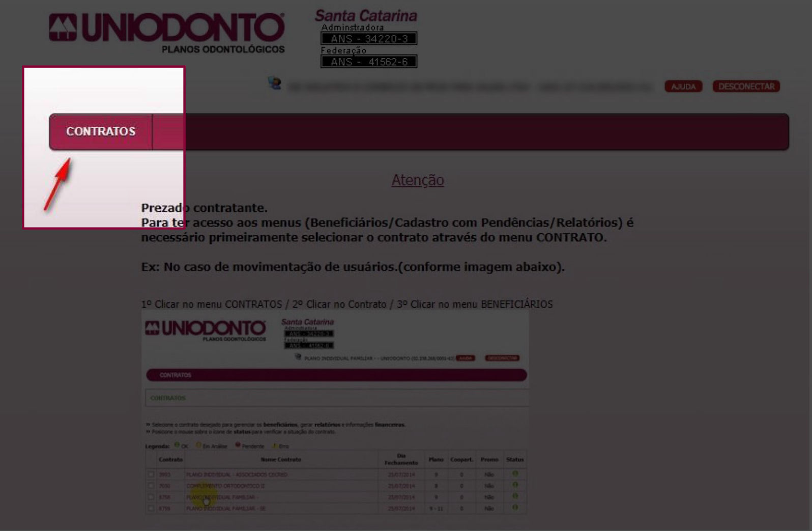Tick the COMPLEMENTO ORTODONTICO II checkbox in example image
Screen dimensions: 812x531
coord(151,486)
